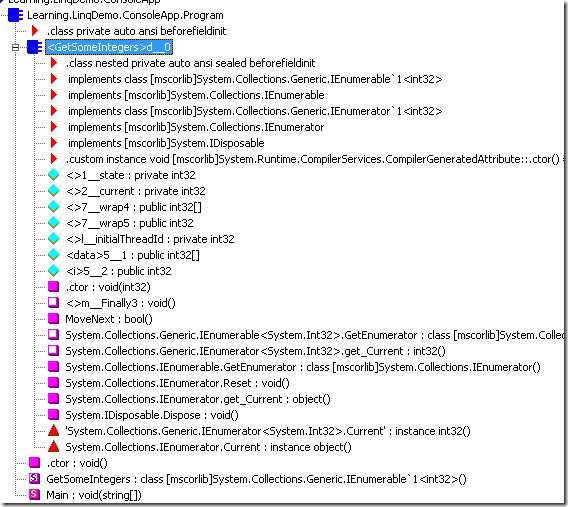Viewport: 568px width, 507px height.
Task: Click cyan diamond field icon of <data>5__1
Action: tap(54, 255)
